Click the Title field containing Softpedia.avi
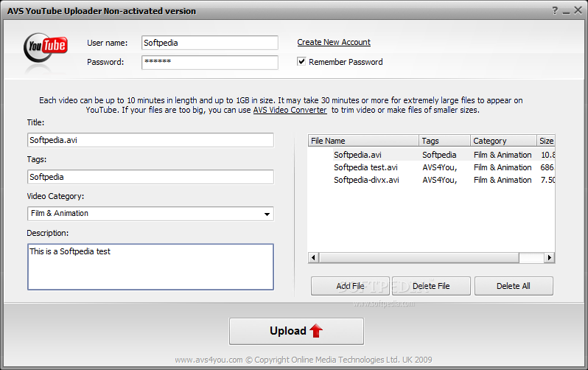 pyautogui.click(x=150, y=140)
